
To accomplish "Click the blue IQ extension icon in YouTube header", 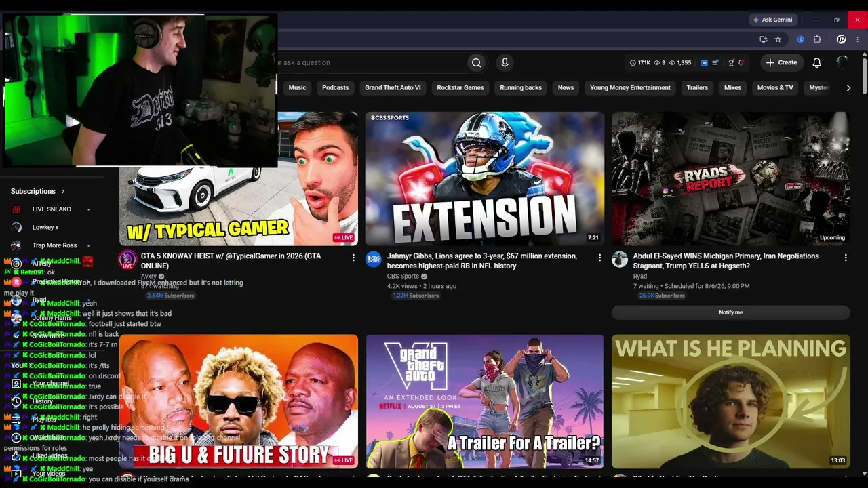I will click(705, 63).
